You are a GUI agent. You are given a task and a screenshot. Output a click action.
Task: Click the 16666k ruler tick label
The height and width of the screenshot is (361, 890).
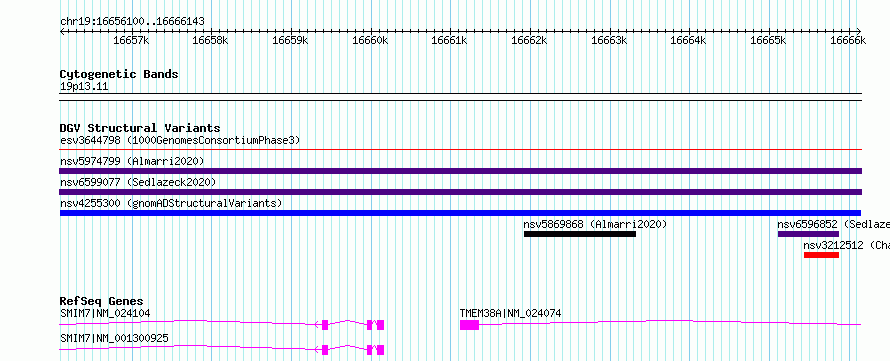click(x=849, y=40)
